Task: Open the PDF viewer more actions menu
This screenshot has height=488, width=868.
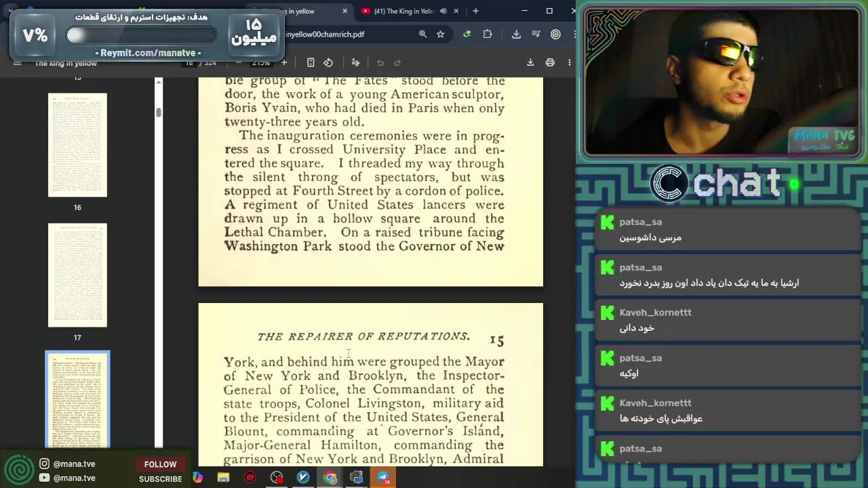Action: [x=570, y=63]
